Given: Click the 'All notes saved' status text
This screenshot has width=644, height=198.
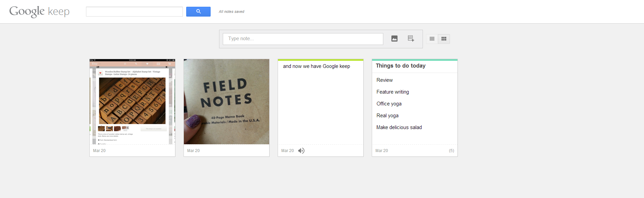Looking at the screenshot, I should coord(231,11).
